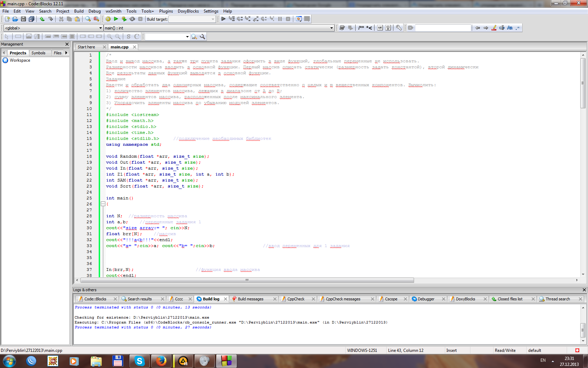
Task: Save the current file
Action: (23, 19)
